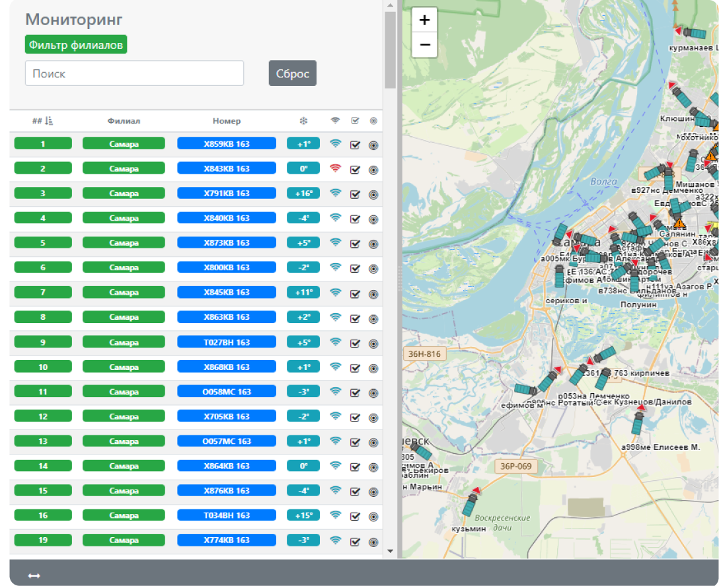Click wifi icon for Х774КВ 163
This screenshot has width=719, height=588.
point(335,540)
